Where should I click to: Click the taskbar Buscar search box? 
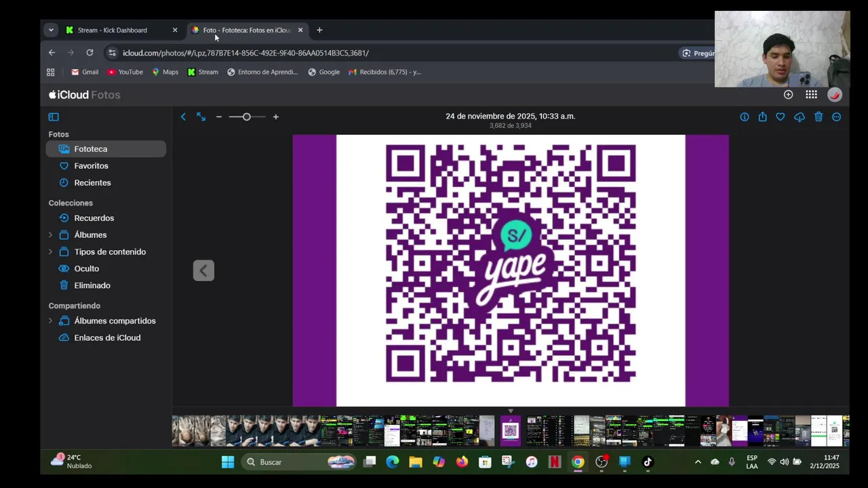[x=300, y=462]
